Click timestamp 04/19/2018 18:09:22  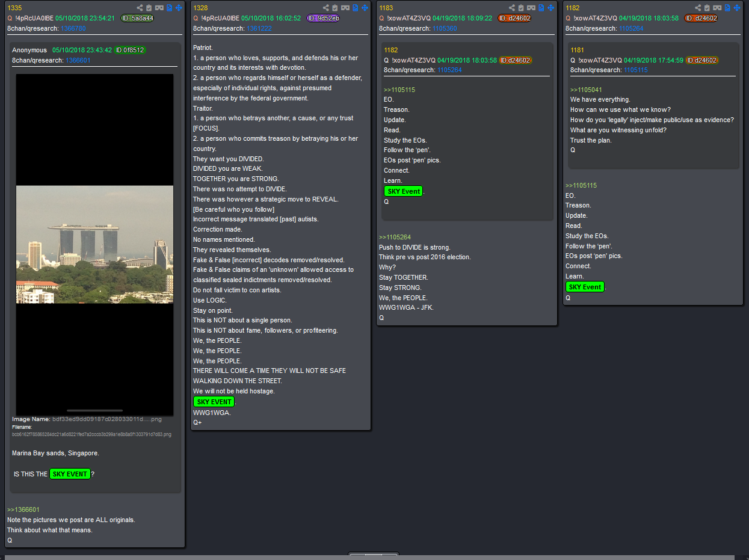pyautogui.click(x=462, y=18)
